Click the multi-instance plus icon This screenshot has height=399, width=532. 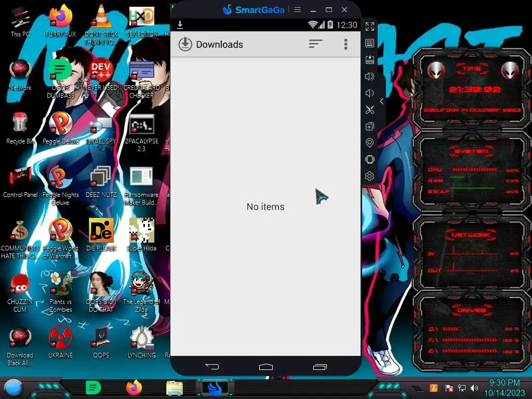(x=369, y=126)
